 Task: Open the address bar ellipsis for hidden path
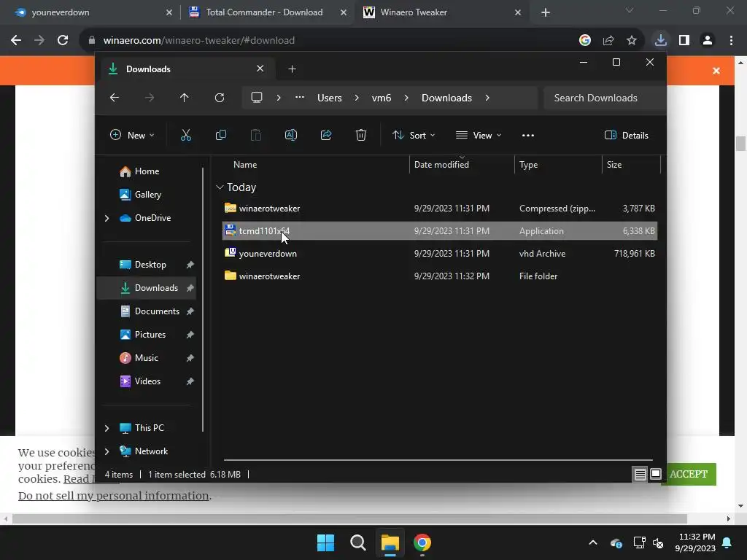coord(299,98)
